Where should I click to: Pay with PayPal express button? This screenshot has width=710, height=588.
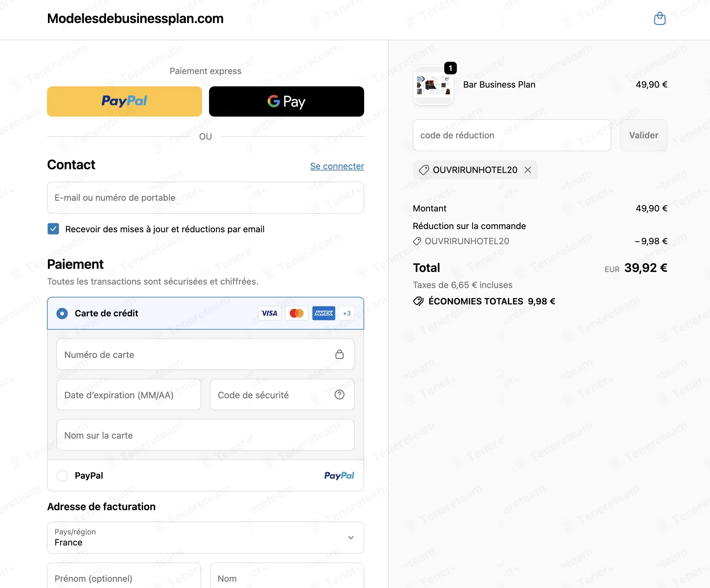pyautogui.click(x=125, y=101)
